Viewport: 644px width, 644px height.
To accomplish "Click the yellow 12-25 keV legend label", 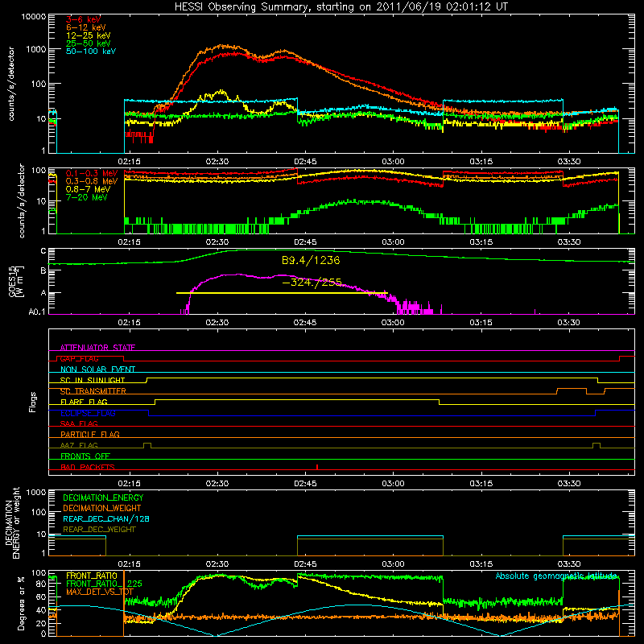I will click(89, 35).
